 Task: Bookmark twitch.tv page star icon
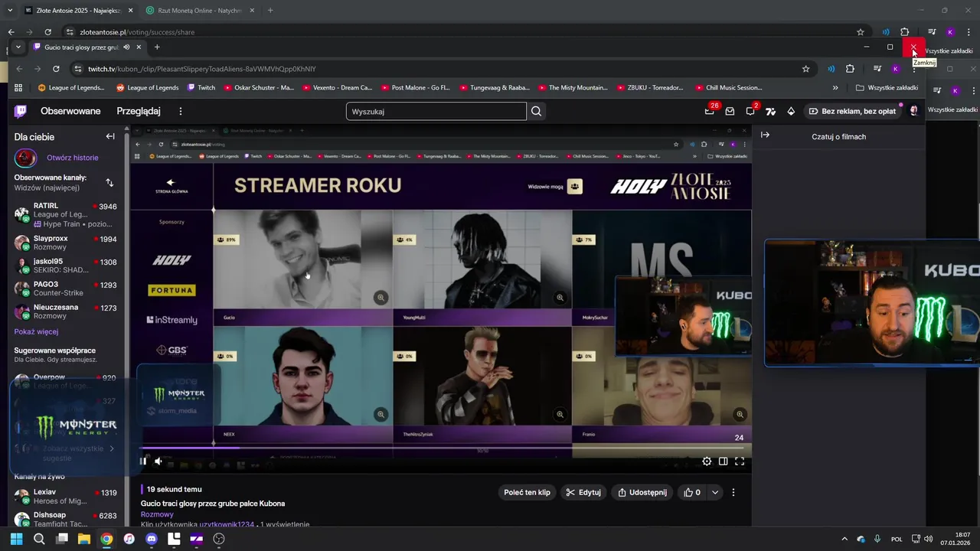(x=805, y=69)
